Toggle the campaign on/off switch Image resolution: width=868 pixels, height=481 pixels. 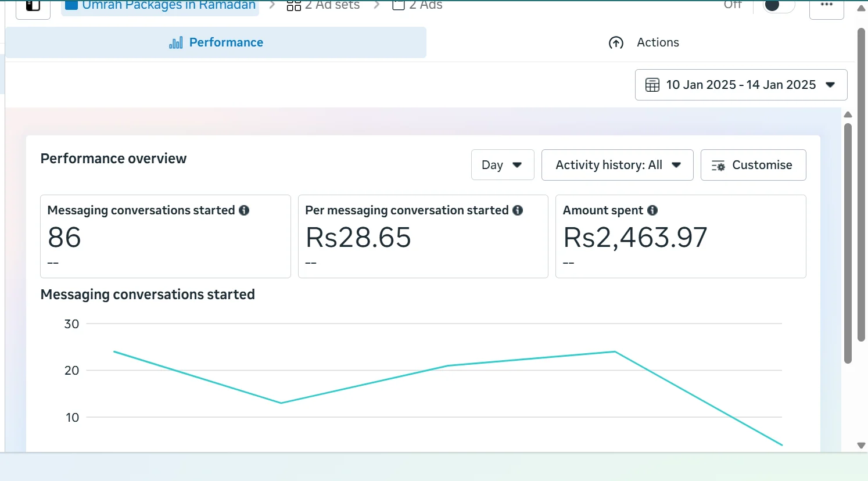(779, 6)
